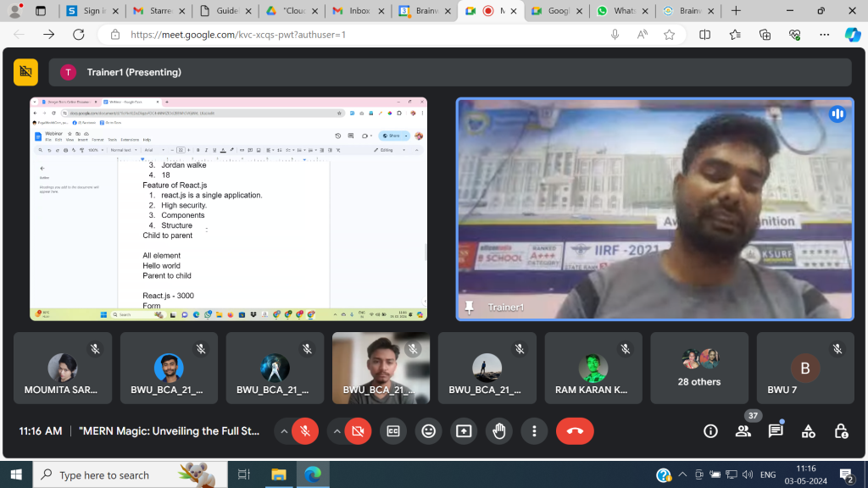The width and height of the screenshot is (868, 488).
Task: Expand video settings arrow beside camera
Action: (337, 431)
